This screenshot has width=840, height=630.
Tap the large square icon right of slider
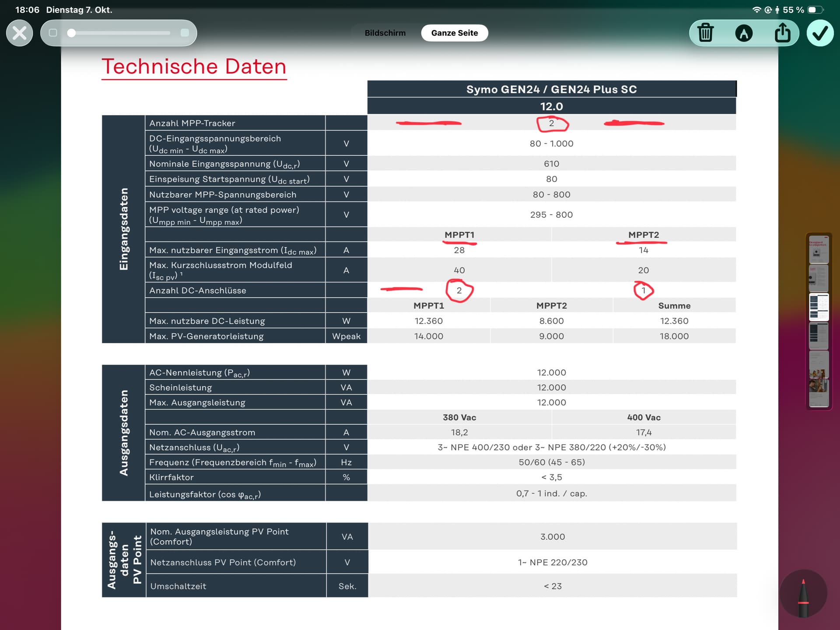[x=185, y=33]
